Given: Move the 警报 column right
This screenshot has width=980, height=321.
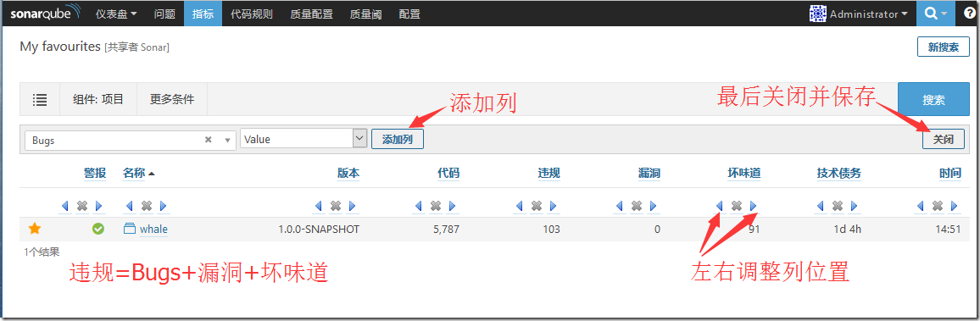Looking at the screenshot, I should tap(98, 206).
